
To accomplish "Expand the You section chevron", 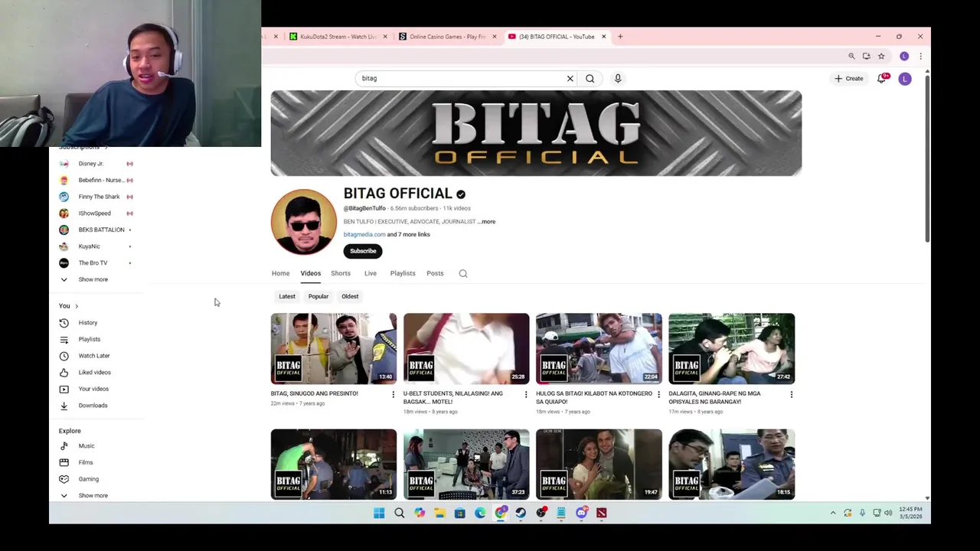I will tap(77, 306).
